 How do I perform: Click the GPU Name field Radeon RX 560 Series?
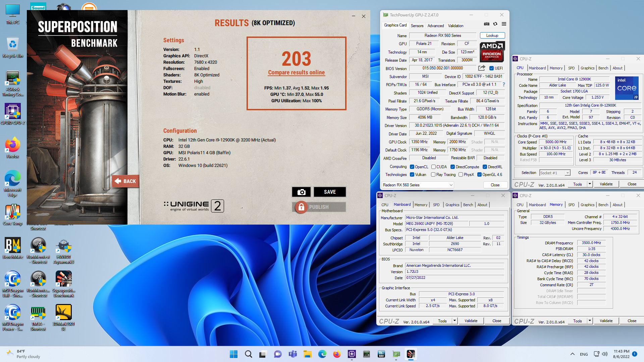pyautogui.click(x=442, y=36)
